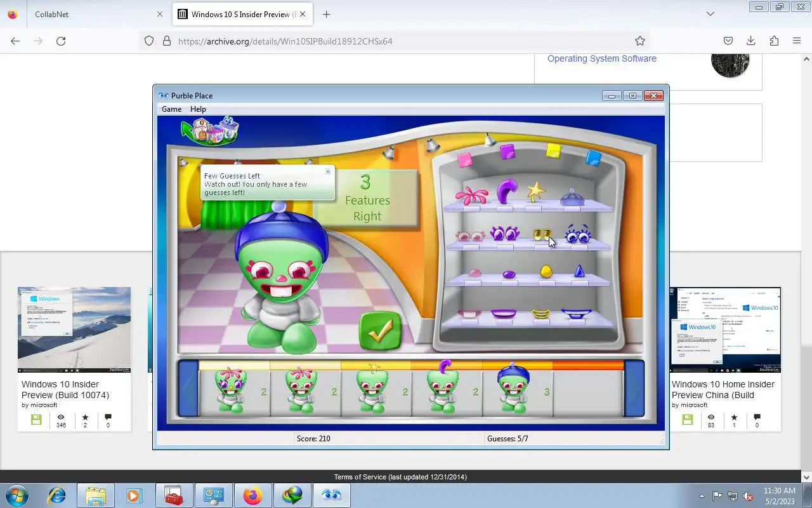
Task: Go back one page in Firefox
Action: coord(15,41)
